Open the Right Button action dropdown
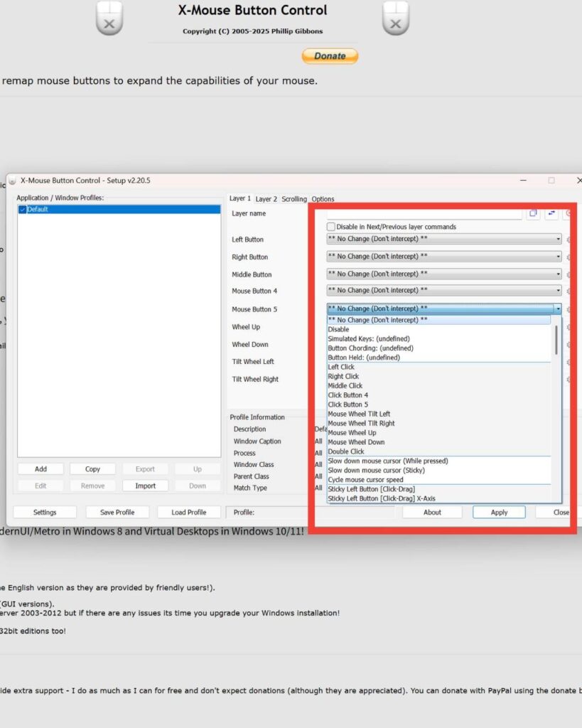 (x=444, y=256)
